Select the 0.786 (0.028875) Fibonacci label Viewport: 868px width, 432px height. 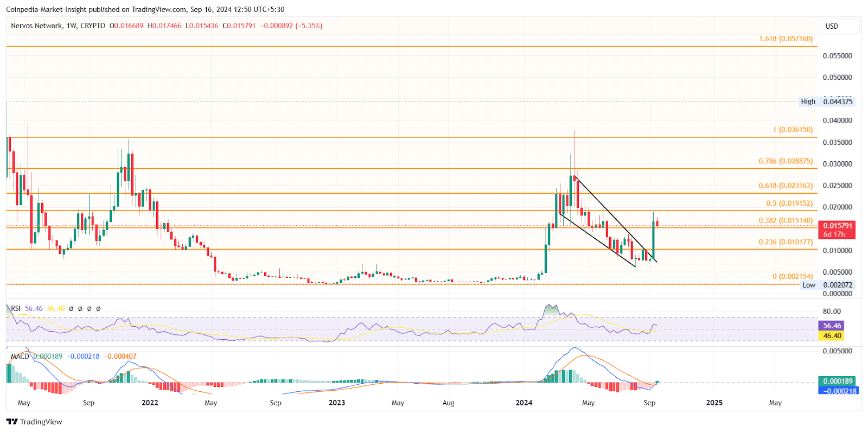pyautogui.click(x=786, y=161)
